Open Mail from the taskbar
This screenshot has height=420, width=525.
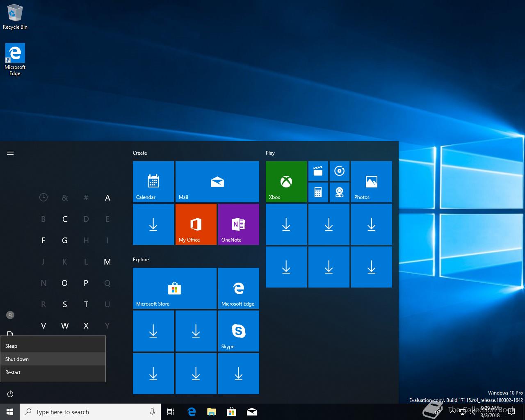tap(252, 412)
